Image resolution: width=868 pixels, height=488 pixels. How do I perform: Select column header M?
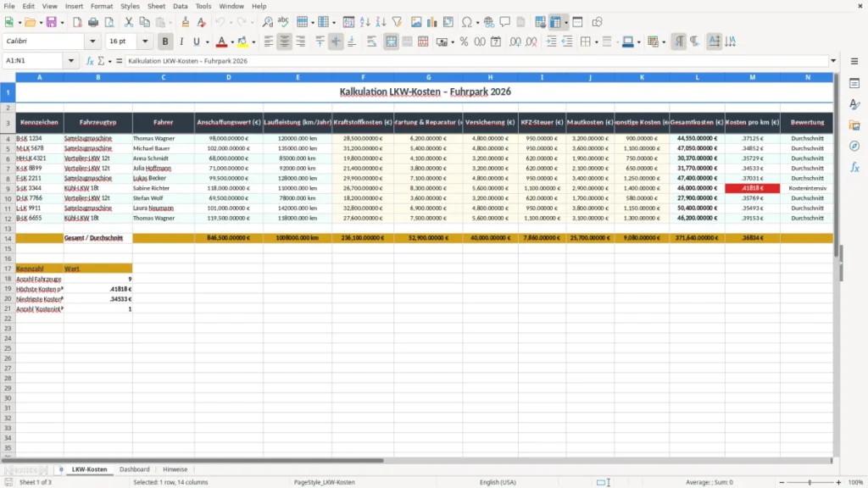(753, 77)
